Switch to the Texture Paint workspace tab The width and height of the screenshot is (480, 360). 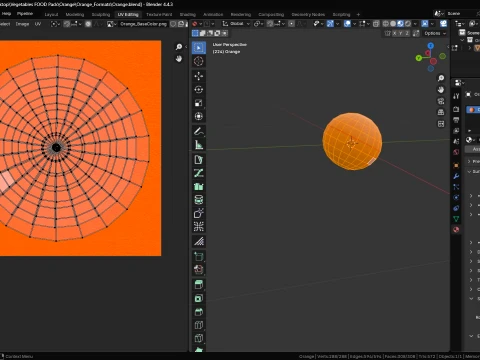(x=159, y=14)
